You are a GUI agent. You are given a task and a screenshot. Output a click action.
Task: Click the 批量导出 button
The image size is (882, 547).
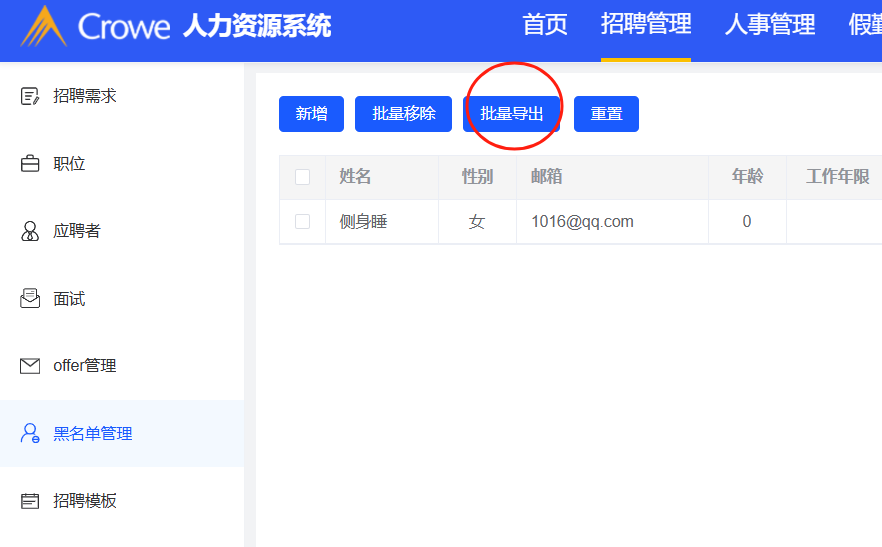coord(511,114)
